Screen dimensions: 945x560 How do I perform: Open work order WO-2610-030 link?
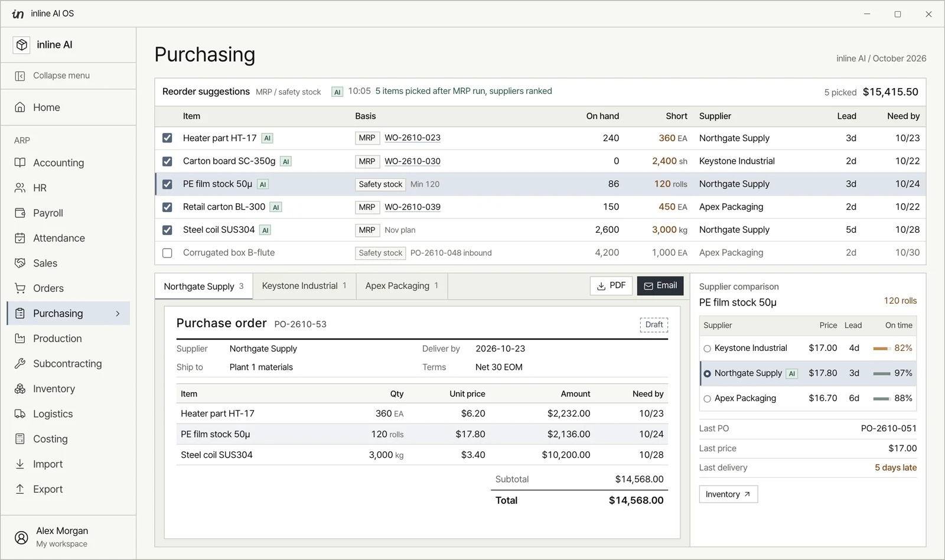click(412, 161)
